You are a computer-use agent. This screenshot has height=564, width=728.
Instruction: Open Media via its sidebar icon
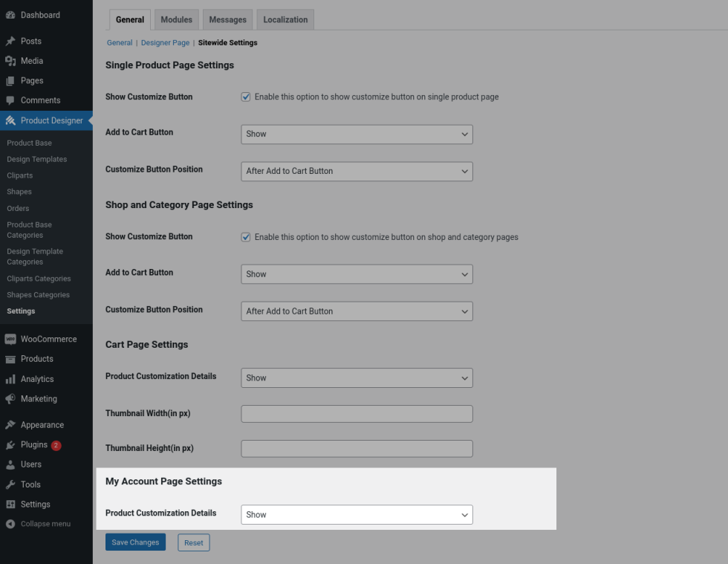click(x=10, y=61)
